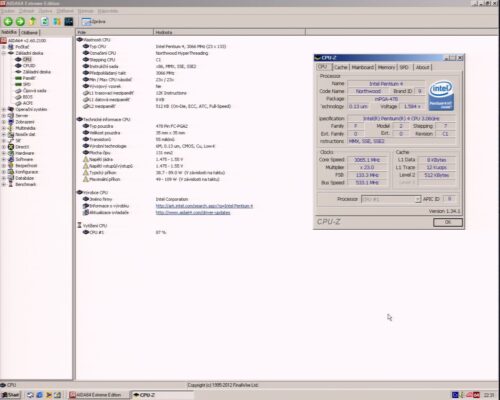Screen dimensions: 500x400
Task: Collapse the top Základní deska tree node
Action: tap(4, 53)
